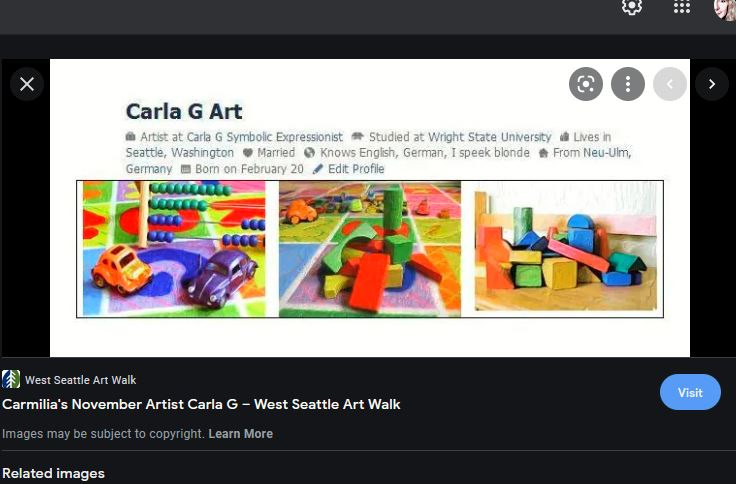
Task: Search inside image with Lens icon
Action: point(586,84)
